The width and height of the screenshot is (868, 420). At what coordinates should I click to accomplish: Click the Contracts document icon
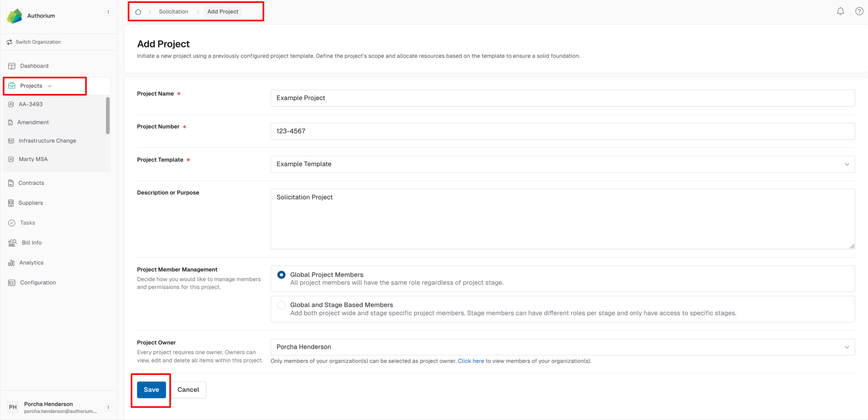pyautogui.click(x=11, y=183)
